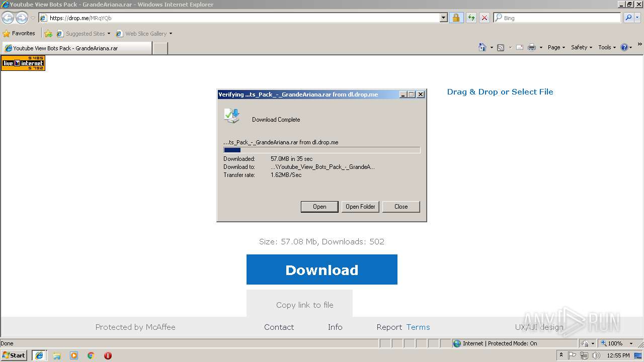Viewport: 644px width, 362px height.
Task: Go back with the browser Back arrow
Action: point(8,18)
